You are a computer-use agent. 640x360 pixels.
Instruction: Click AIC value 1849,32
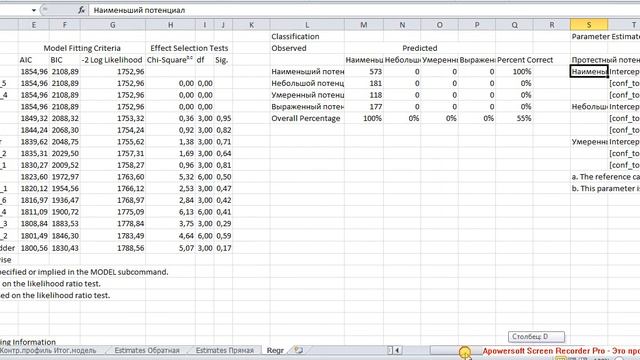pyautogui.click(x=34, y=118)
